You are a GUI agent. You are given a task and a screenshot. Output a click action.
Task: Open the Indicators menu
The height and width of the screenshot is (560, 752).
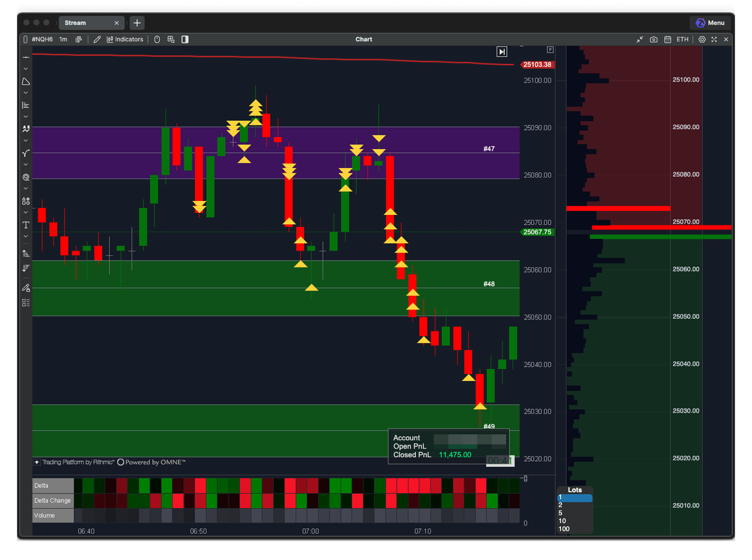pos(125,39)
